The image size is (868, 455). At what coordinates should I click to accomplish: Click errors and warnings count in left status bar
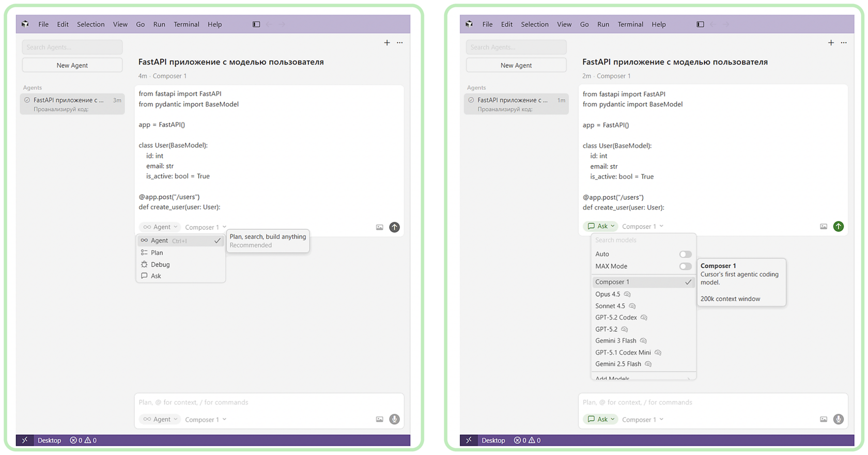(83, 441)
